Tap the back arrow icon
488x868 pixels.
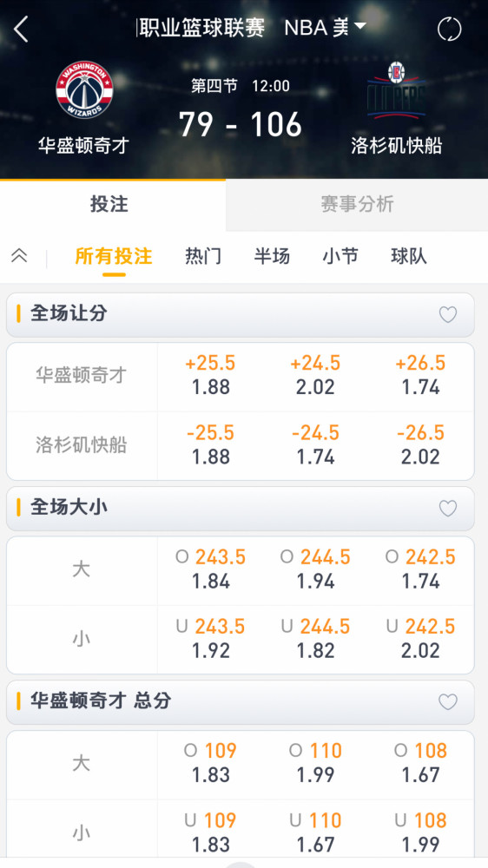(21, 30)
